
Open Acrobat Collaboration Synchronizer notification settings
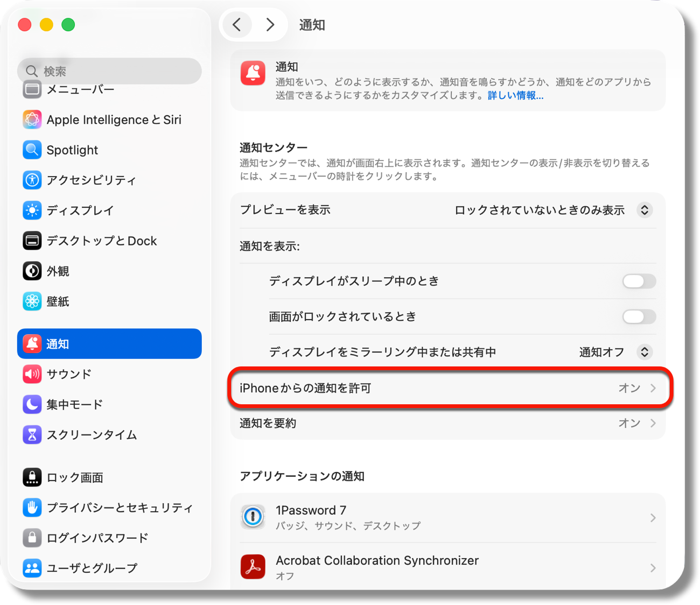coord(447,567)
